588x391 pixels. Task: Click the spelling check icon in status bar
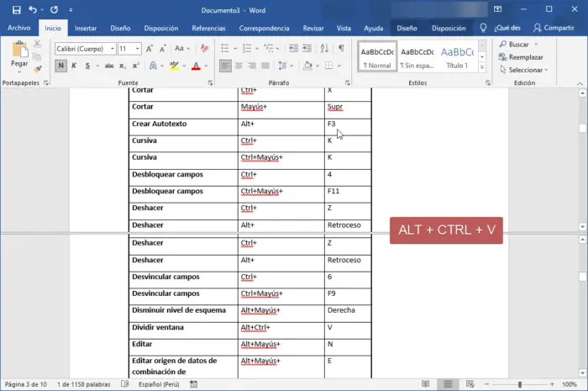point(125,384)
